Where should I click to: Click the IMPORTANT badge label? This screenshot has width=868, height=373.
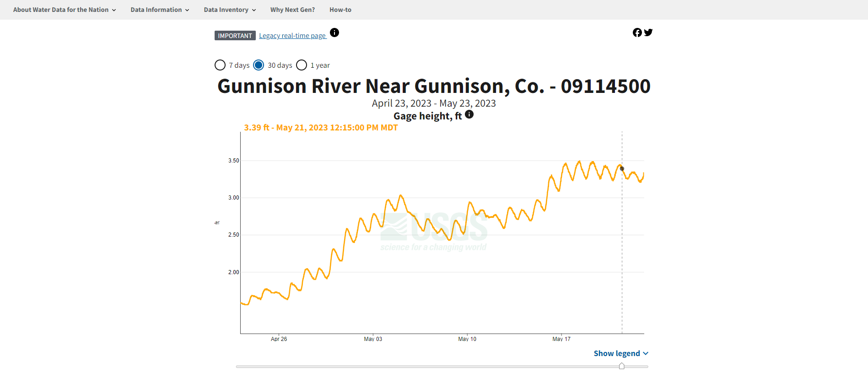pos(235,36)
